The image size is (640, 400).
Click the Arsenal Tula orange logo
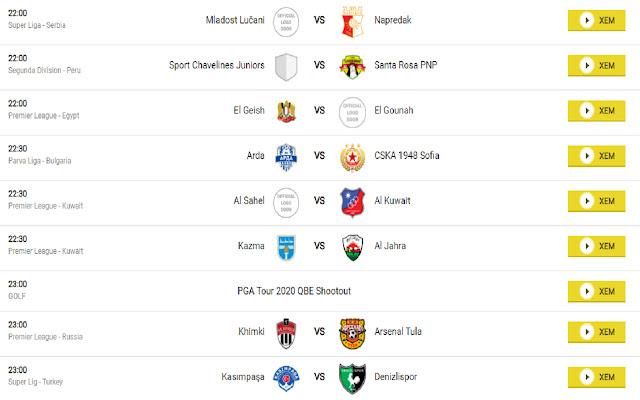pos(352,333)
